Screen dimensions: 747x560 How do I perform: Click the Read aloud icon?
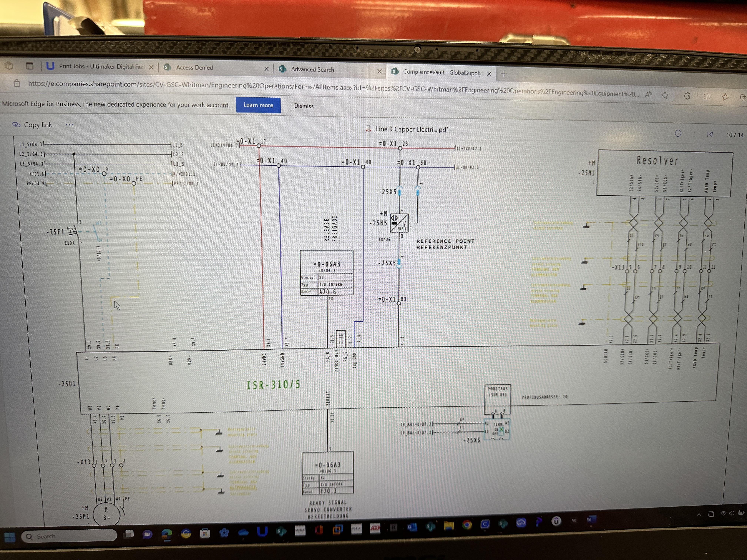coord(648,95)
